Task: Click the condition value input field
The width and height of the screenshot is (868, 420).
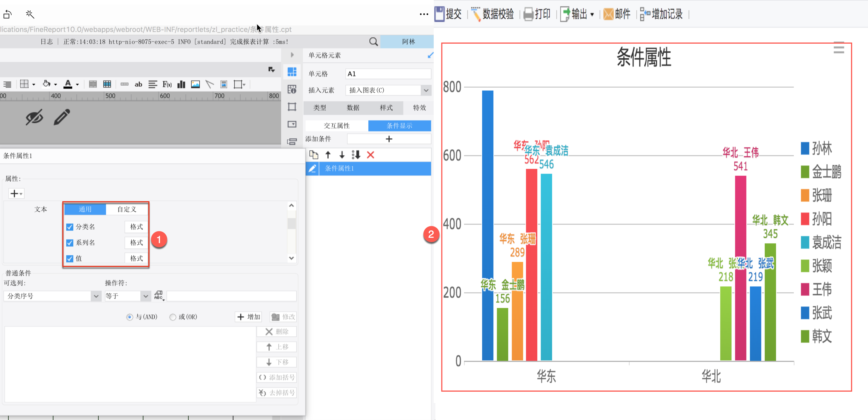Action: (232, 296)
